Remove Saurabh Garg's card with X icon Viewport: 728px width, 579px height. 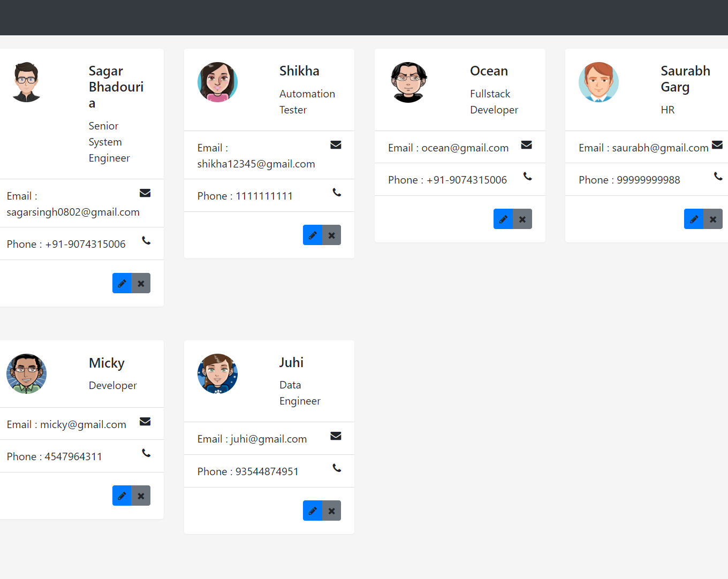click(712, 219)
